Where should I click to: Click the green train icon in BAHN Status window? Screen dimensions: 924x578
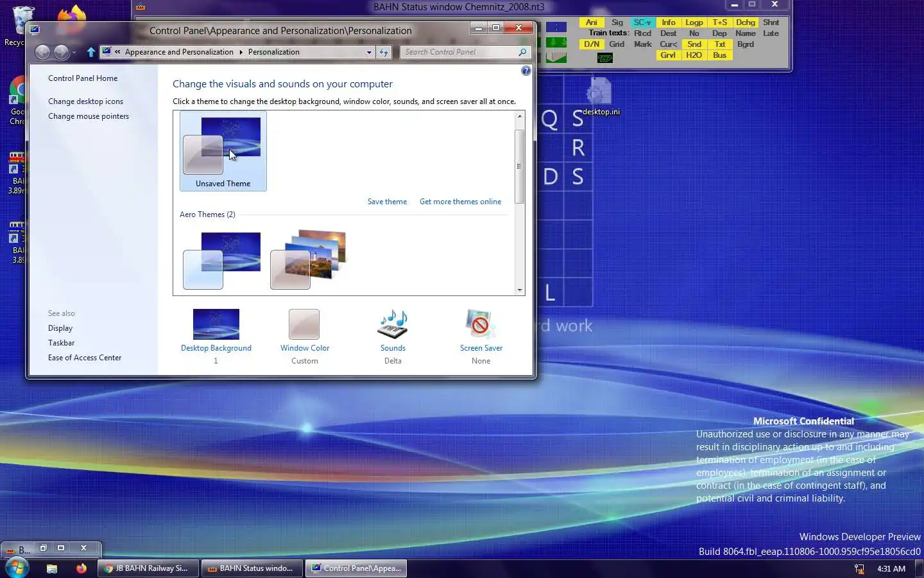[604, 58]
